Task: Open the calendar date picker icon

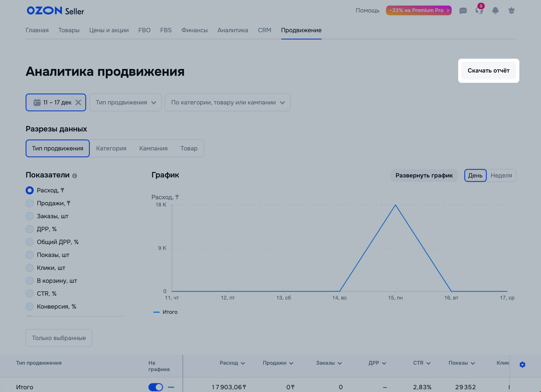Action: (x=37, y=102)
